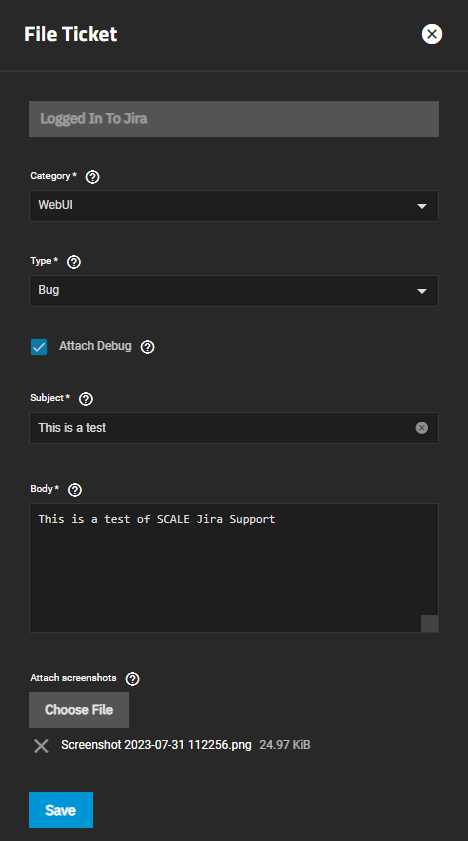Image resolution: width=468 pixels, height=841 pixels.
Task: Click into the Subject input field
Action: 234,428
